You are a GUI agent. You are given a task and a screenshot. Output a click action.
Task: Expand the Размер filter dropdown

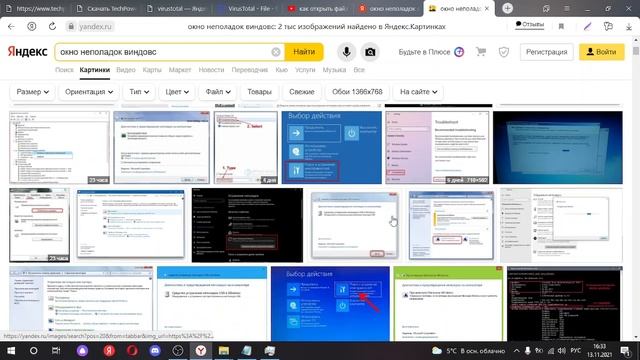click(x=32, y=92)
